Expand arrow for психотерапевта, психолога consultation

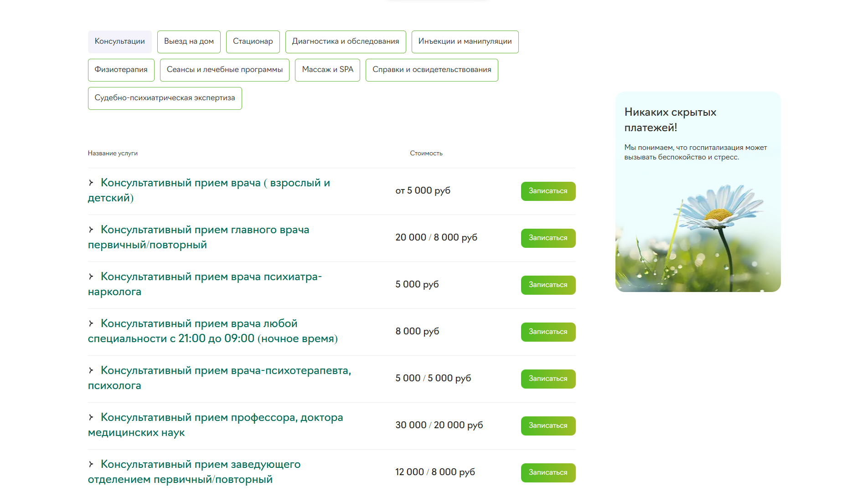91,370
